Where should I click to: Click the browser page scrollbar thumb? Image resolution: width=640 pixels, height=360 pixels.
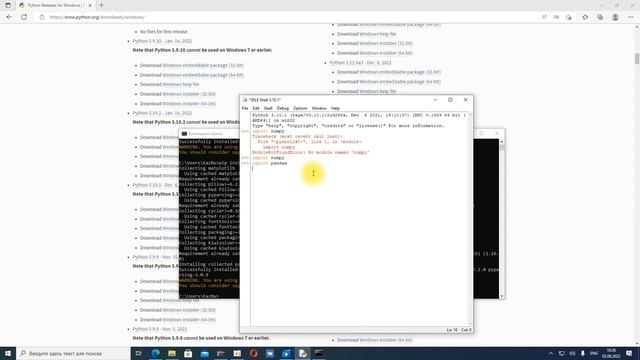tap(637, 58)
